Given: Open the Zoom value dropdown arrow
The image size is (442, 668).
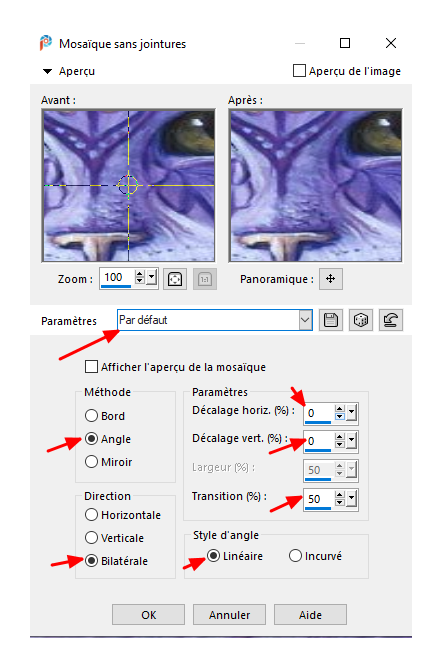Looking at the screenshot, I should click(x=152, y=278).
